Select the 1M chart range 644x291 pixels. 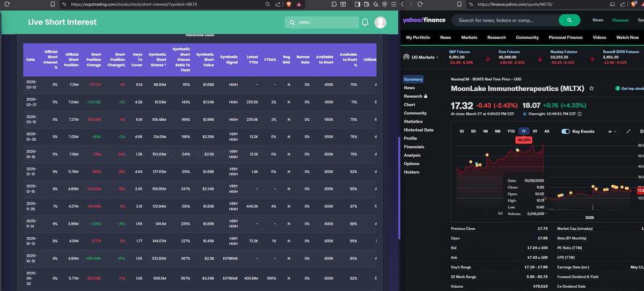[x=485, y=131]
